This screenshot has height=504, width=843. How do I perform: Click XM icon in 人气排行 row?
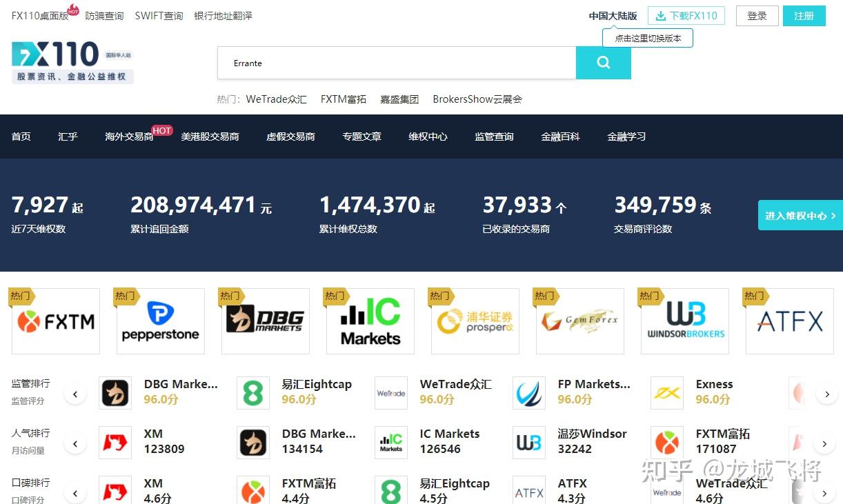pyautogui.click(x=115, y=443)
